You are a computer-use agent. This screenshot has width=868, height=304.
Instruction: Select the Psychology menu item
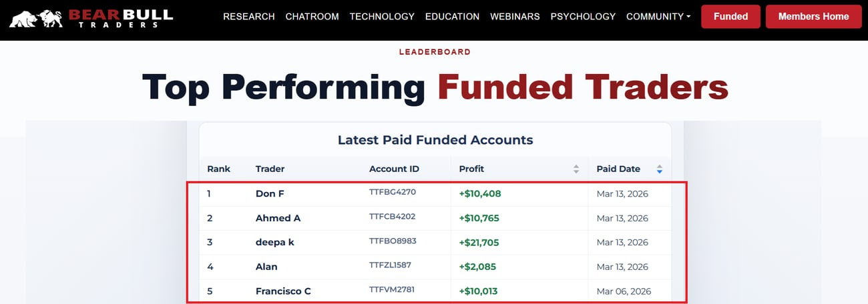pyautogui.click(x=583, y=17)
